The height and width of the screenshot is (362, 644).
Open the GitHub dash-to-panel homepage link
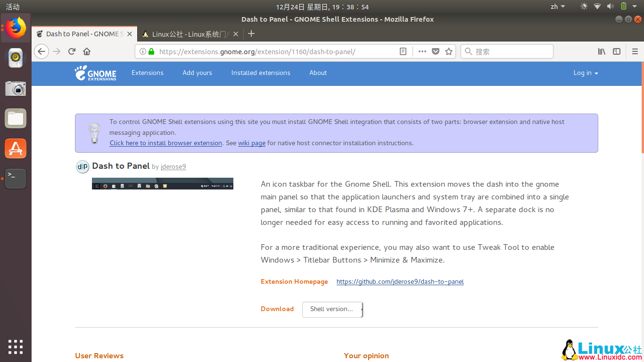pyautogui.click(x=400, y=281)
